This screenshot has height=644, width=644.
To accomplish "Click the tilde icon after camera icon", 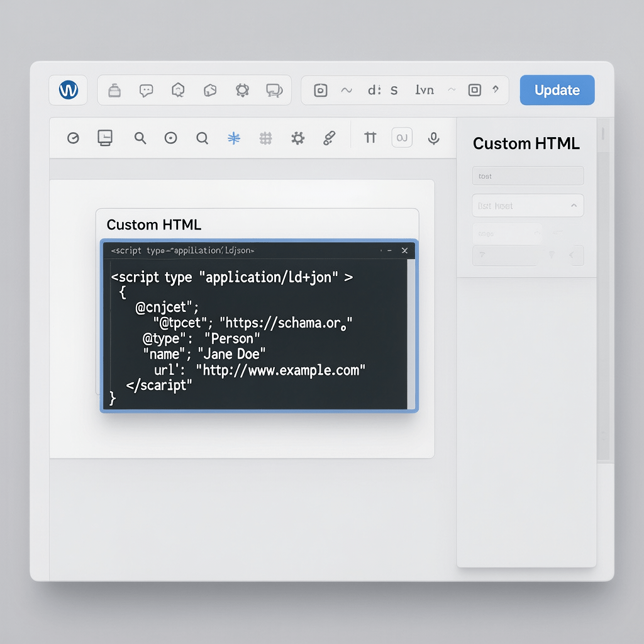I will [x=347, y=90].
